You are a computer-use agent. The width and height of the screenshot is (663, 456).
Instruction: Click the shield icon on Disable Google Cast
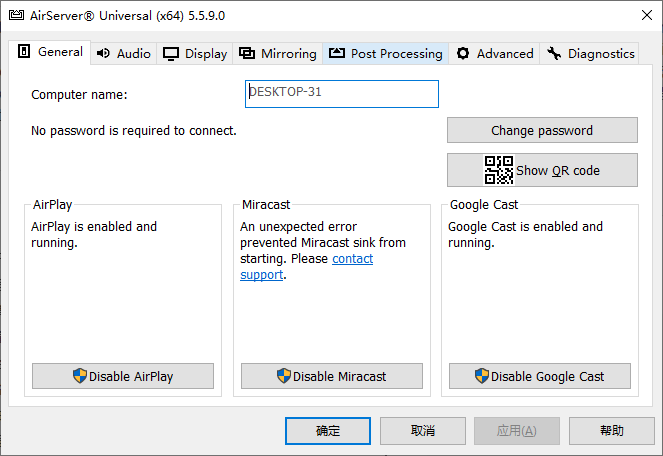tap(482, 376)
